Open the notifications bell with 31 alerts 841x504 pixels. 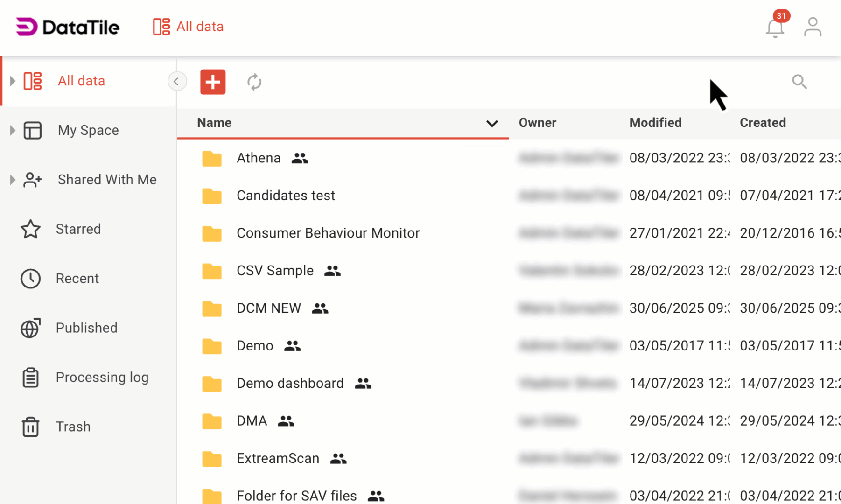(x=775, y=28)
